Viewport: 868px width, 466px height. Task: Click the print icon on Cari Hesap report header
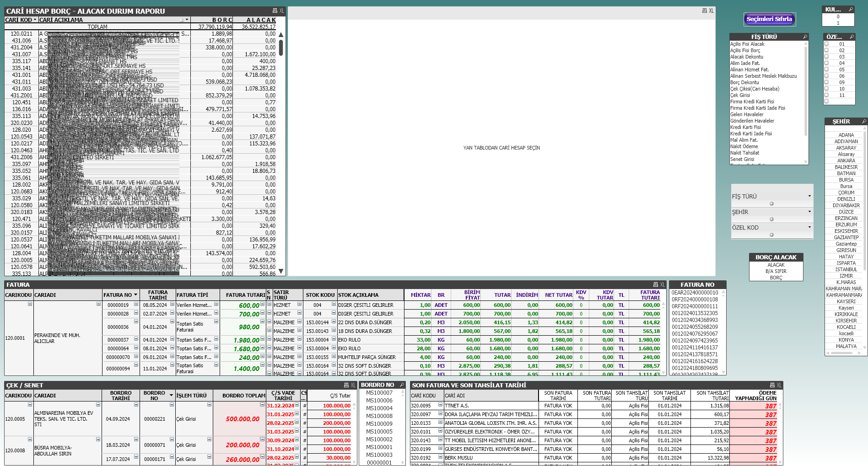coord(275,11)
